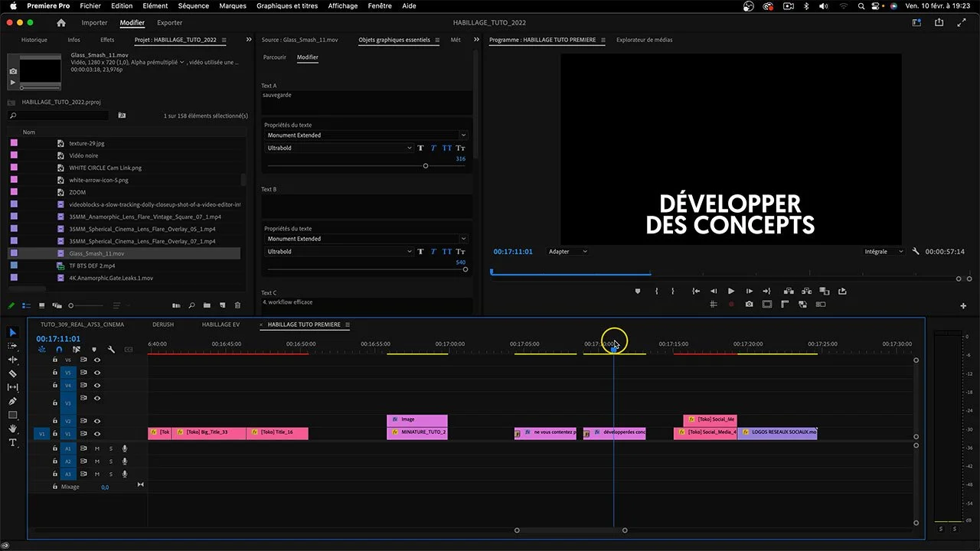The height and width of the screenshot is (551, 980).
Task: Select the Ripple Edit tool
Action: [x=12, y=360]
